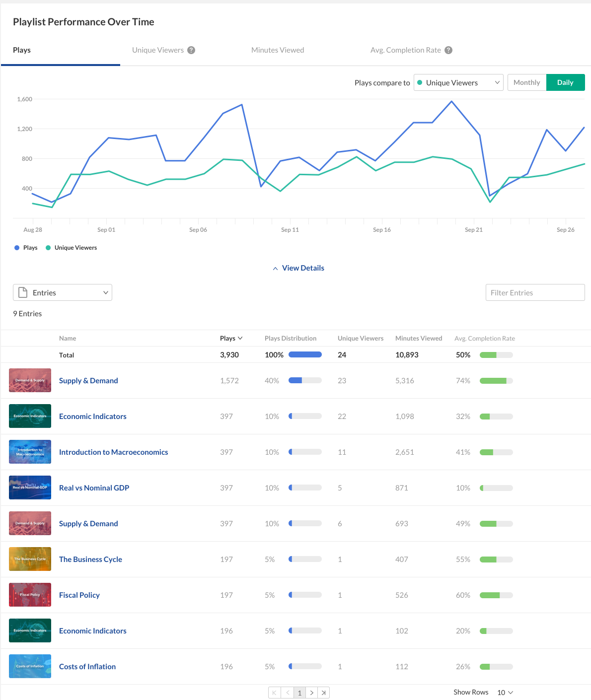Click the Playlist Performance Over Time heading
Screen dimensions: 591x700
(x=83, y=22)
